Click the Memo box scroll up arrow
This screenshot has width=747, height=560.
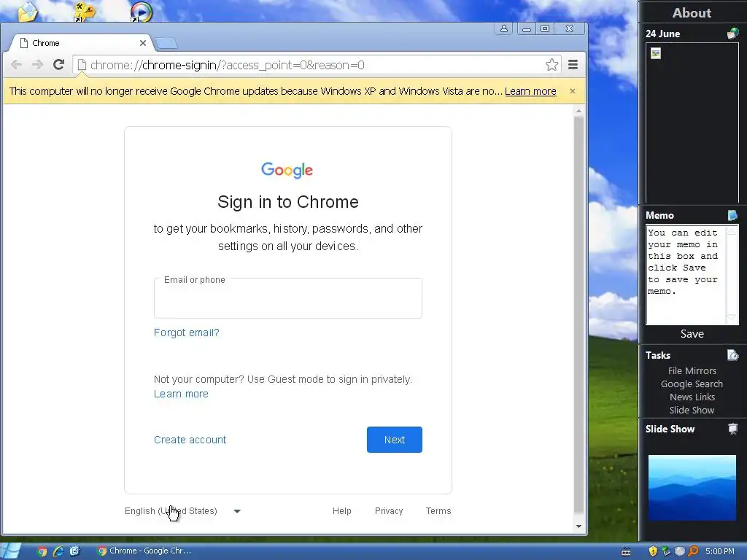pos(731,230)
